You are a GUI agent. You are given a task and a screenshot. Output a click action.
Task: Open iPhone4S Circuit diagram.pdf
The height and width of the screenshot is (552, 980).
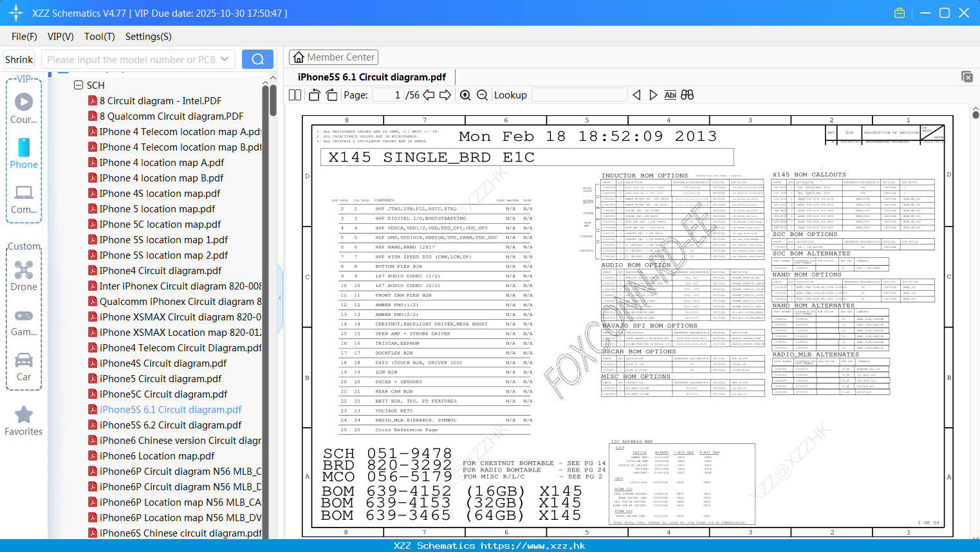163,363
